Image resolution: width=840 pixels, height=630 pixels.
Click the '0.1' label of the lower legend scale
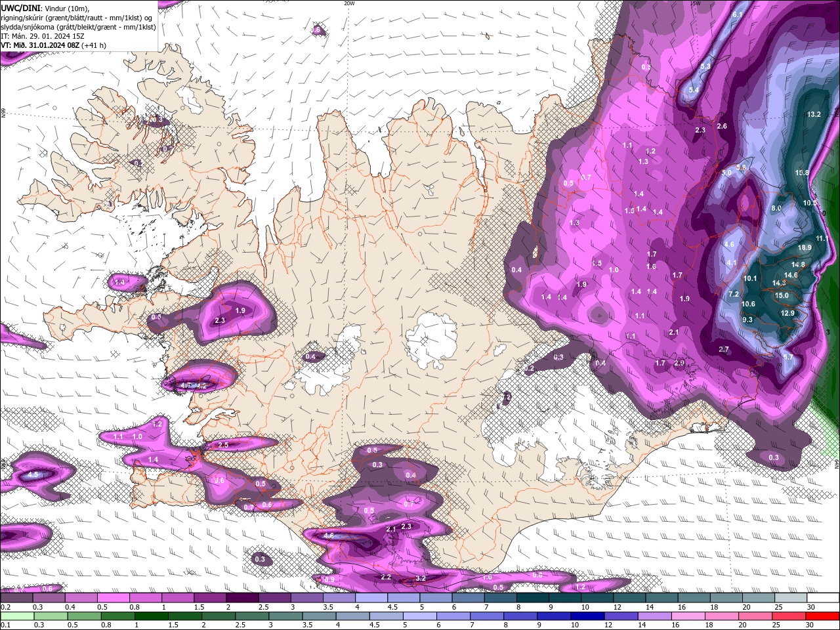pos(5,625)
